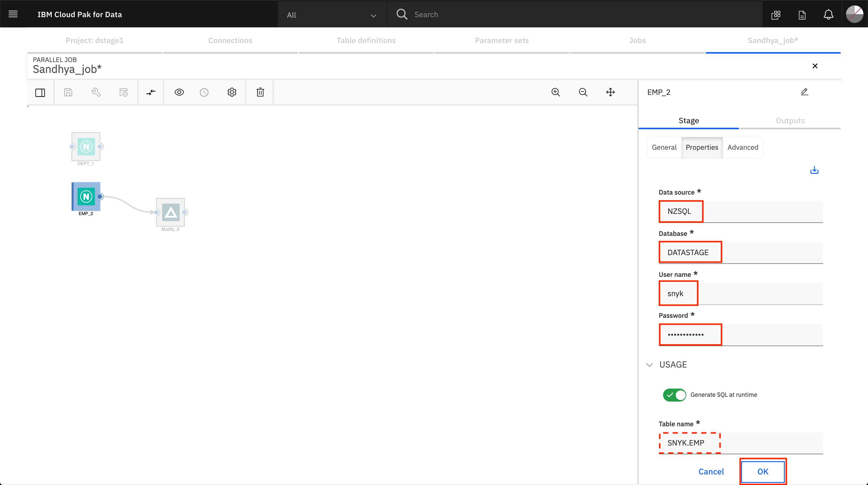This screenshot has height=485, width=868.
Task: Click into the Table name field
Action: (741, 443)
